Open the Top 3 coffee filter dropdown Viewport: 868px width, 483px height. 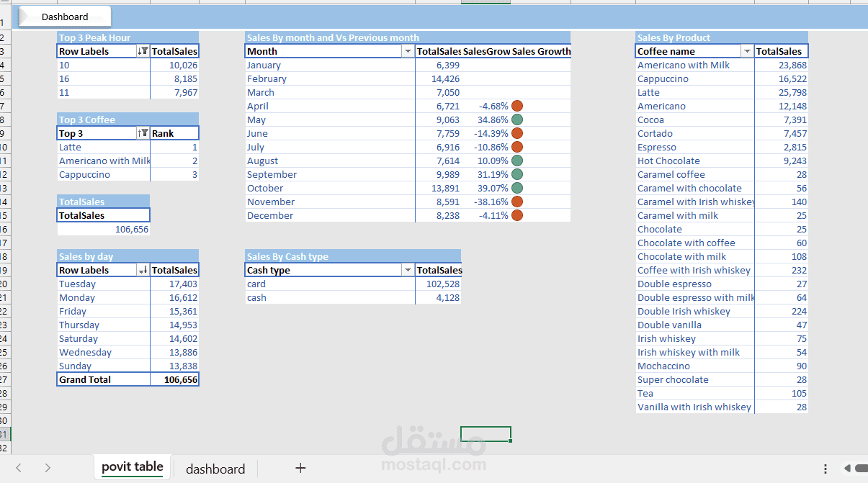tap(143, 133)
